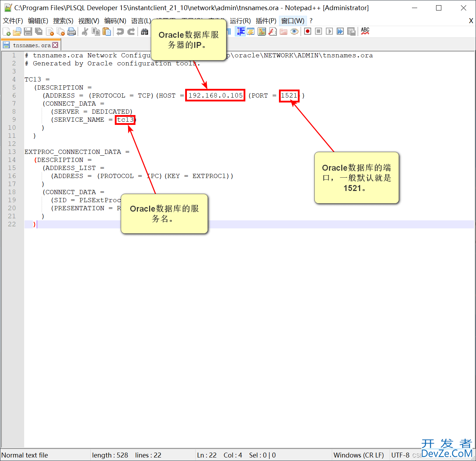Click the host IP 192.168.0.105 text

tap(215, 95)
